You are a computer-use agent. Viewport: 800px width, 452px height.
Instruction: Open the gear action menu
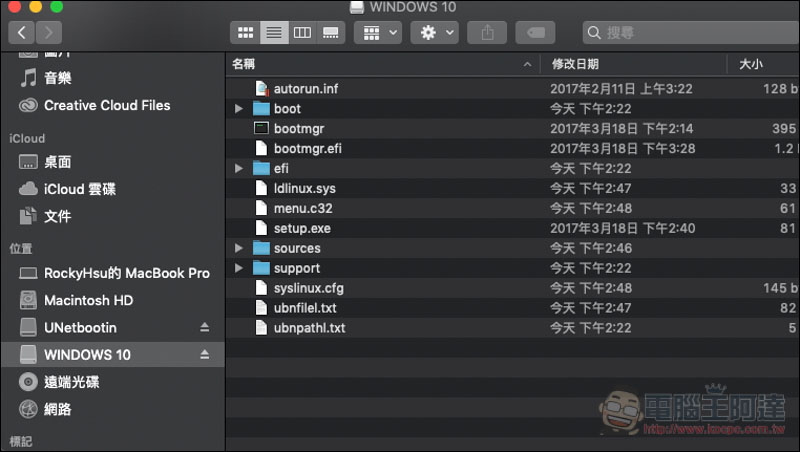pos(435,33)
